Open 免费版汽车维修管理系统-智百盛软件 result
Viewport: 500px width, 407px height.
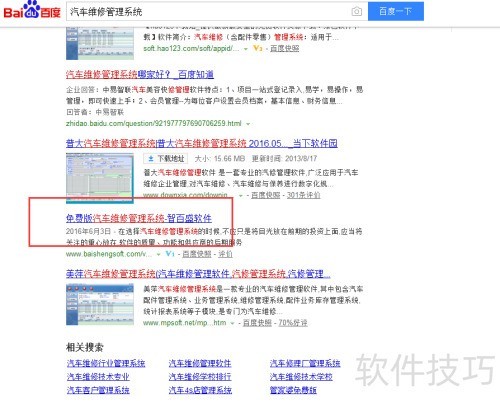pyautogui.click(x=139, y=218)
